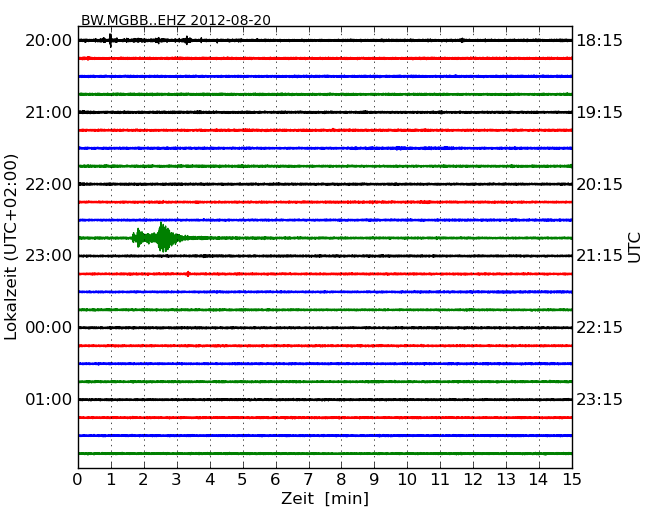Click the 18:15 UTC label
This screenshot has height=520, width=650.
pos(599,41)
